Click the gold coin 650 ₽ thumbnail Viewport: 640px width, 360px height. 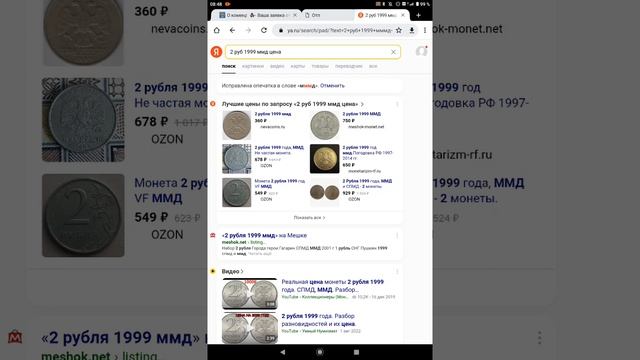(324, 159)
